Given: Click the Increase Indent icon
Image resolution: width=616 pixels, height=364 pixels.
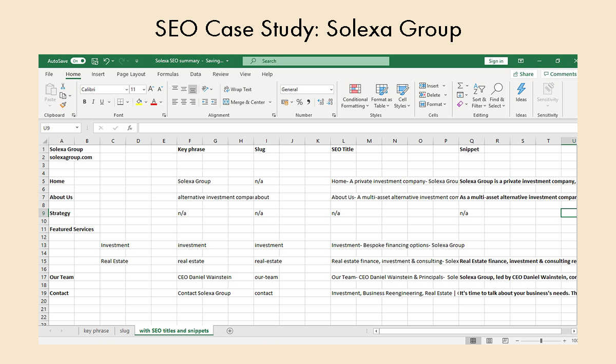Looking at the screenshot, I should coord(214,102).
